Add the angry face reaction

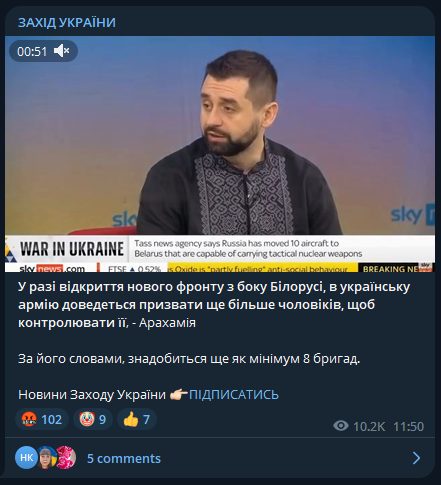click(42, 419)
